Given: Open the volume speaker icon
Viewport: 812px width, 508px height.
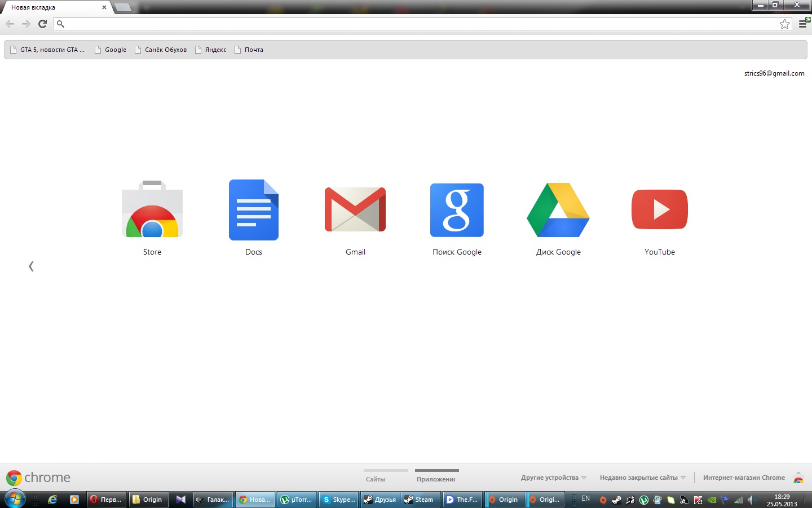Looking at the screenshot, I should (x=752, y=500).
